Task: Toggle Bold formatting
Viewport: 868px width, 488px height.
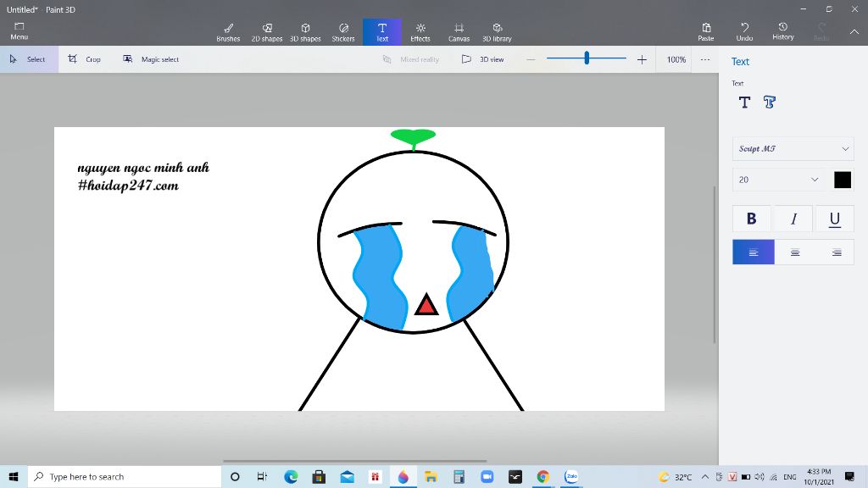Action: 751,219
